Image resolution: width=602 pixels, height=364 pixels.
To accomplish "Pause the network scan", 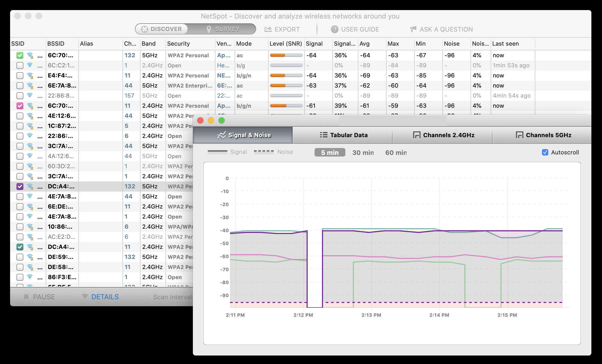I will point(39,297).
